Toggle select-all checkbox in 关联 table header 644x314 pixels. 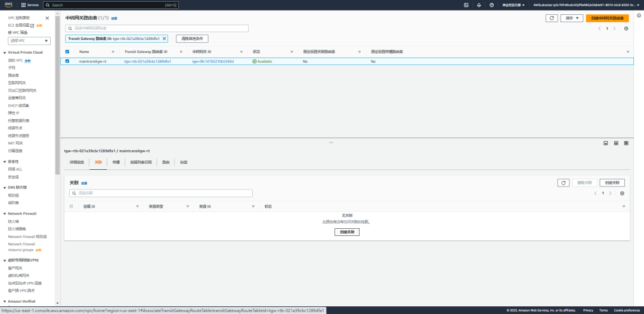(72, 207)
